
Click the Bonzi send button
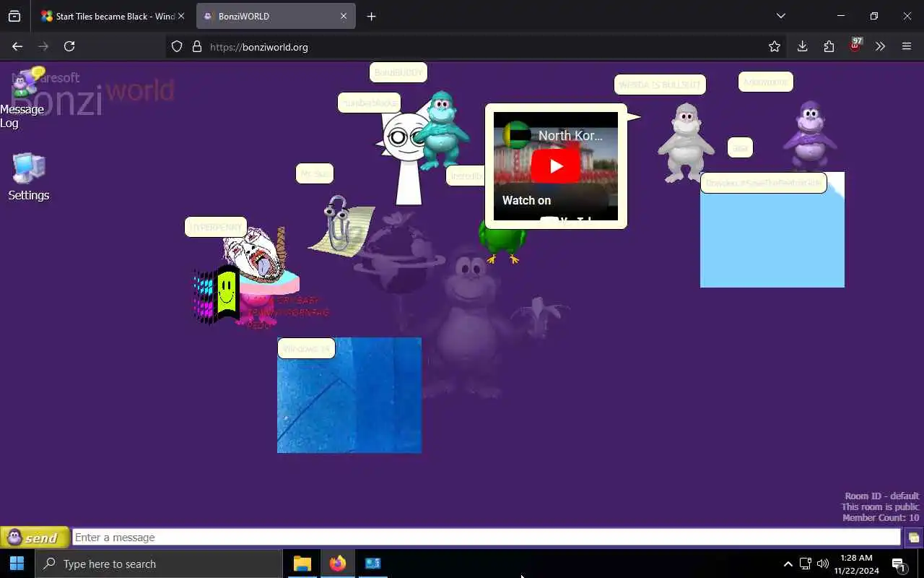(x=35, y=538)
